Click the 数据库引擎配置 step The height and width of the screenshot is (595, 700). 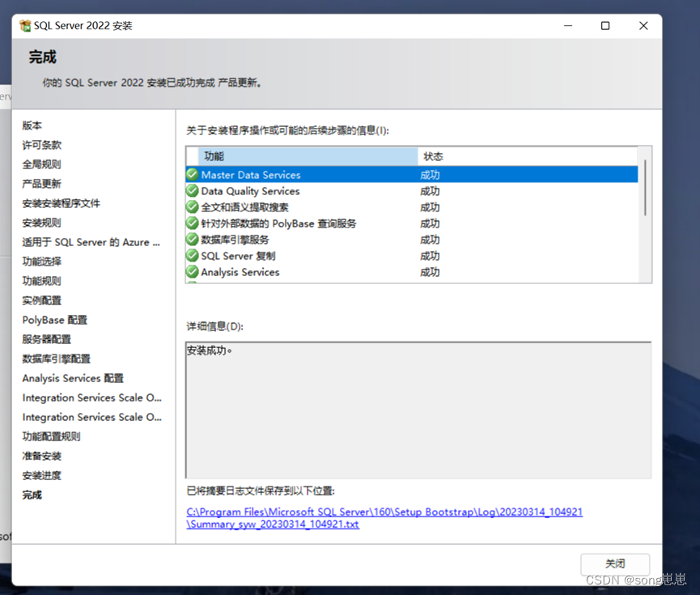pos(57,359)
